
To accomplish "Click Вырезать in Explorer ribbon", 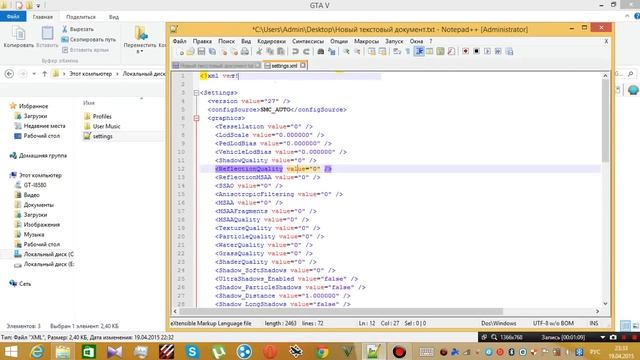I will pos(78,29).
